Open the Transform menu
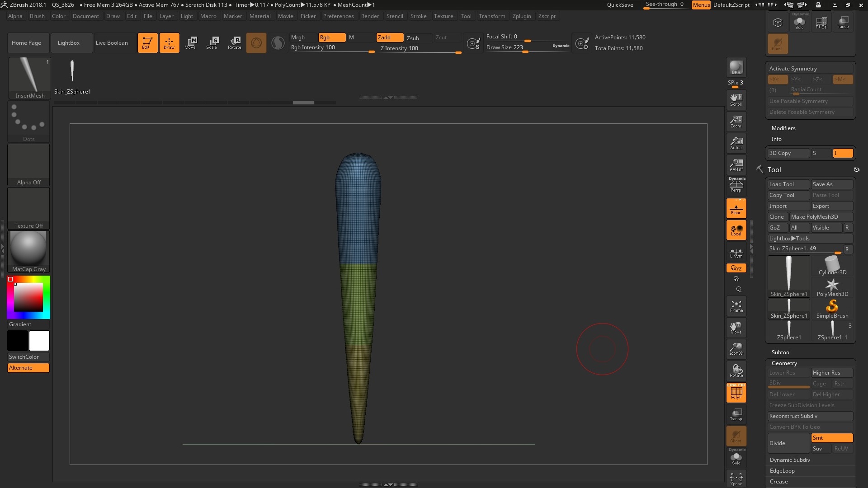 click(x=492, y=16)
